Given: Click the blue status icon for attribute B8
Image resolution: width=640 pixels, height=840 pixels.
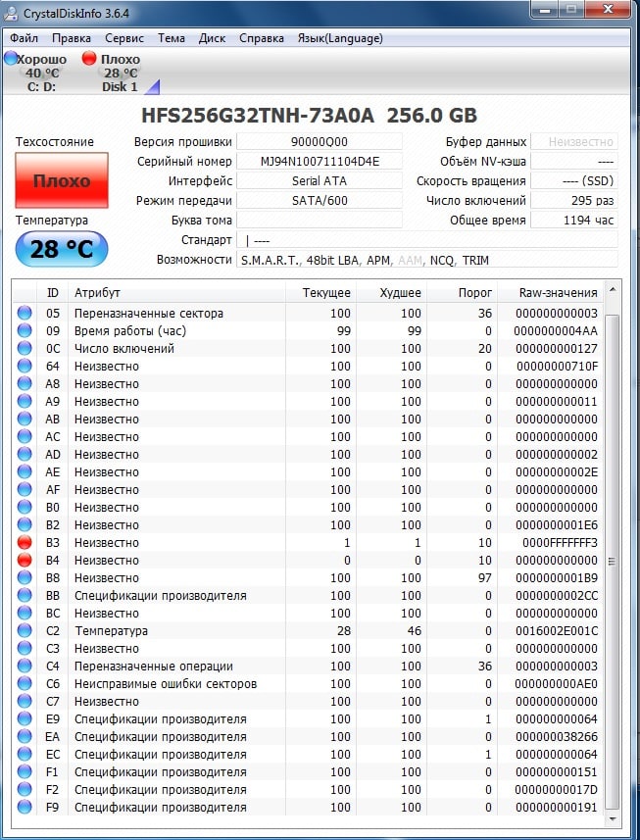Looking at the screenshot, I should pyautogui.click(x=25, y=578).
